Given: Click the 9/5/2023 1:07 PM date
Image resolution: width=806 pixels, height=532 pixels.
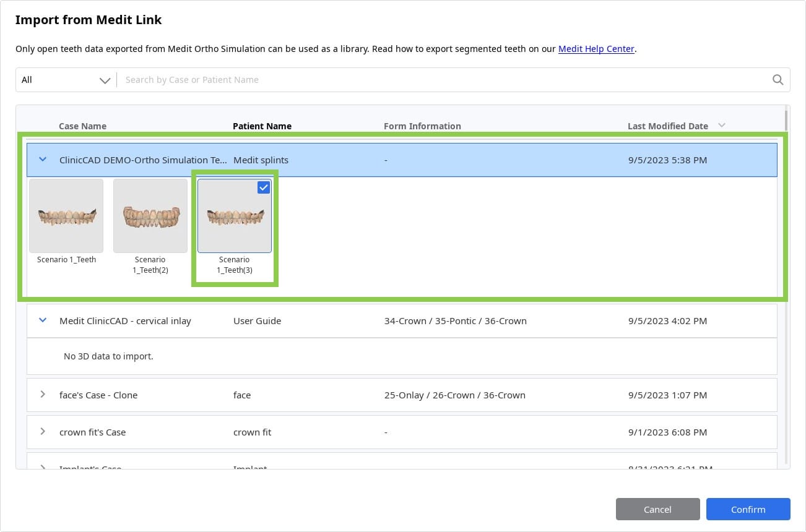Looking at the screenshot, I should [667, 395].
